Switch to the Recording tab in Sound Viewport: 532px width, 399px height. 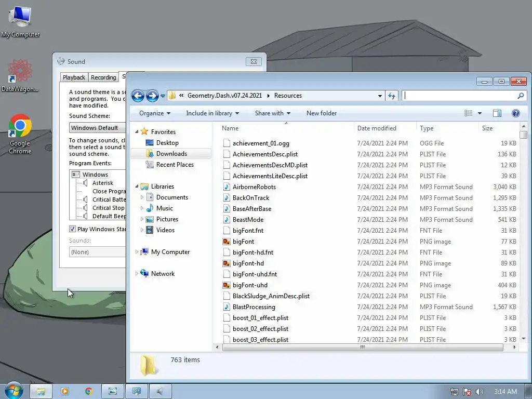(x=103, y=77)
